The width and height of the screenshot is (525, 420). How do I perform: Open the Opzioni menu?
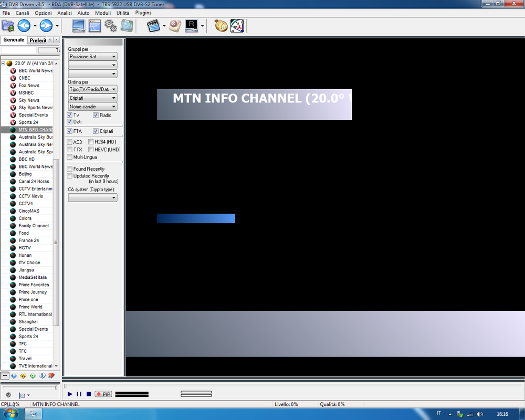pyautogui.click(x=43, y=13)
